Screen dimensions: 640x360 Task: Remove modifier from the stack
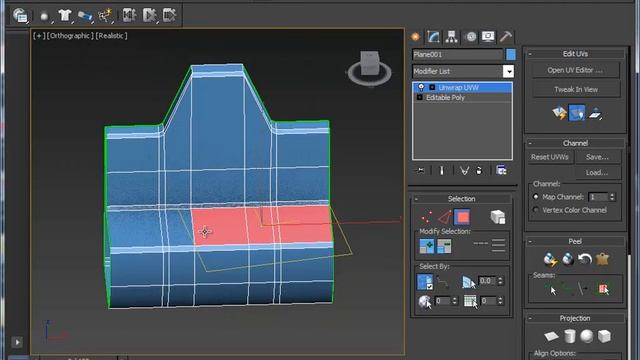(479, 171)
